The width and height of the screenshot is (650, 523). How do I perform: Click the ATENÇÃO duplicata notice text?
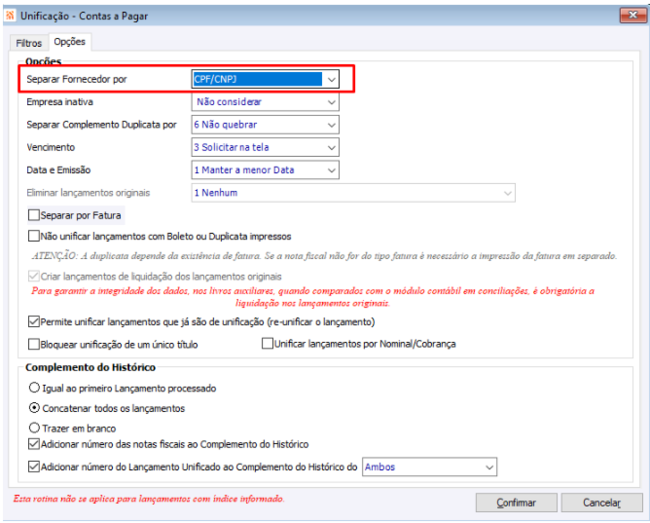pyautogui.click(x=324, y=256)
